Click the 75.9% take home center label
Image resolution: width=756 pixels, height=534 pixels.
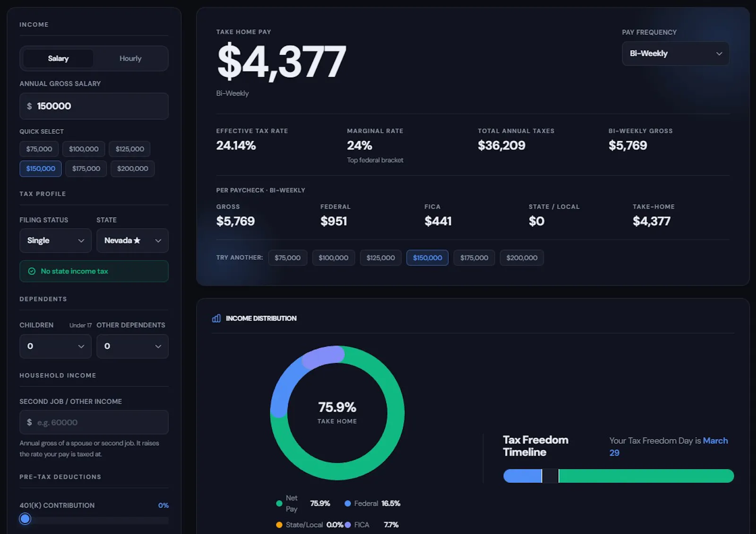click(337, 407)
